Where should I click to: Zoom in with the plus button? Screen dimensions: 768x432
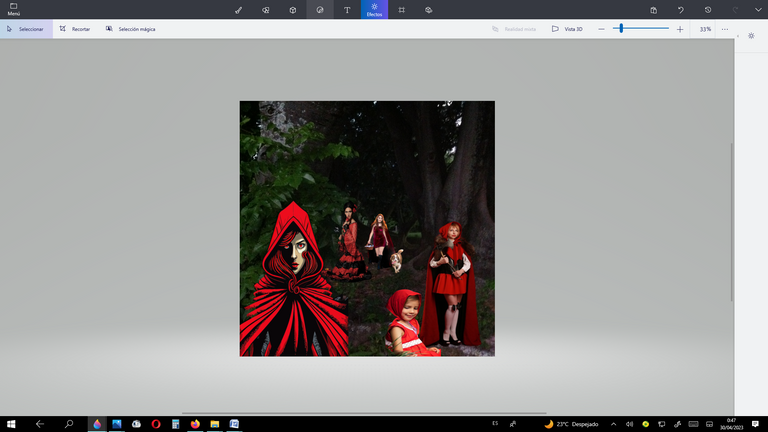point(680,29)
